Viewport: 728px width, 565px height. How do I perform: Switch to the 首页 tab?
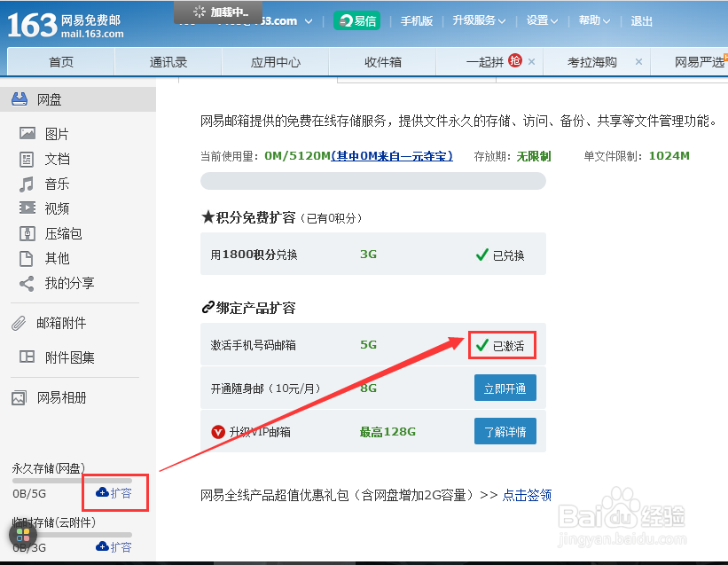(x=61, y=62)
